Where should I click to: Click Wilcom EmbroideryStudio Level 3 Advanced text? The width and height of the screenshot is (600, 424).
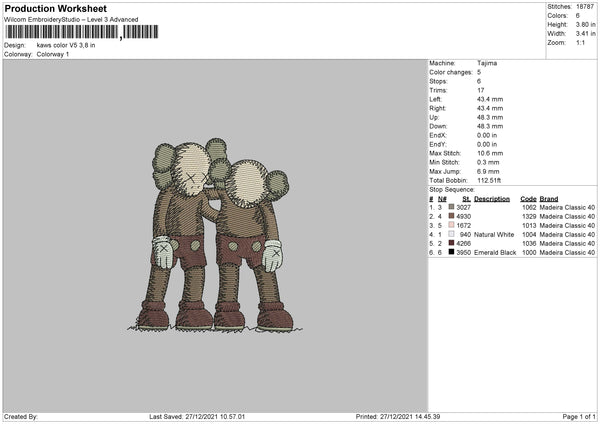point(71,20)
